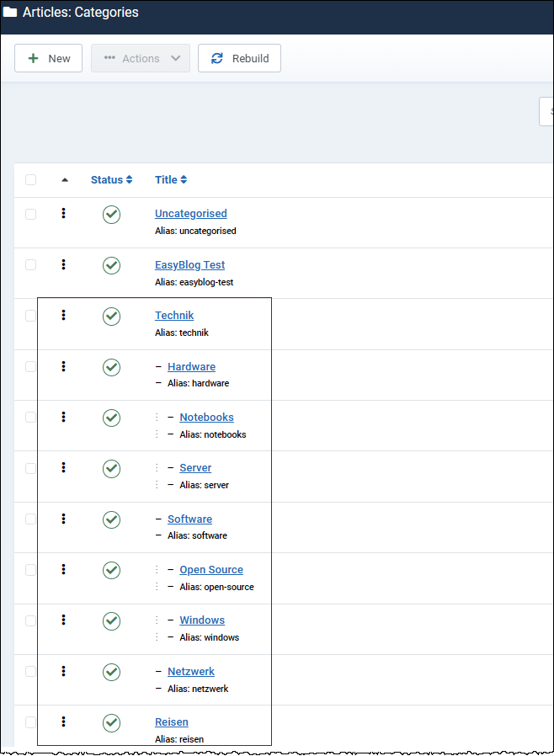554x756 pixels.
Task: Tick the checkbox beside Open Source
Action: pyautogui.click(x=30, y=570)
